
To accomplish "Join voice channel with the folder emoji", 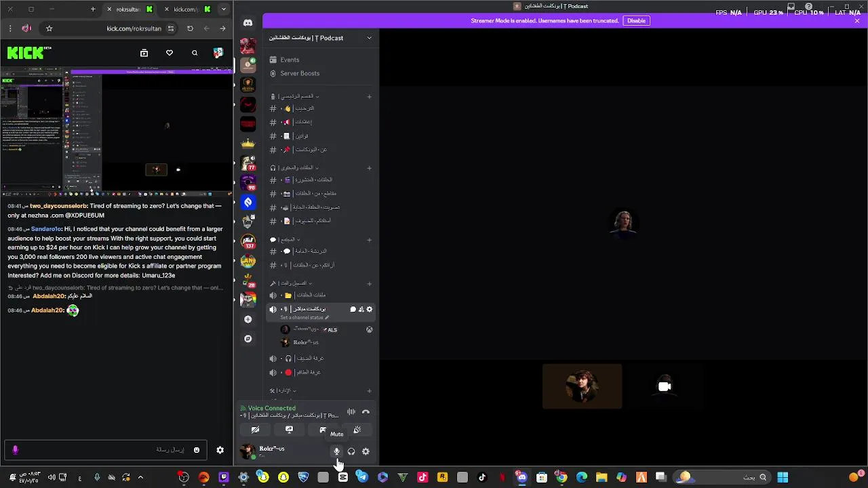I will click(x=321, y=295).
